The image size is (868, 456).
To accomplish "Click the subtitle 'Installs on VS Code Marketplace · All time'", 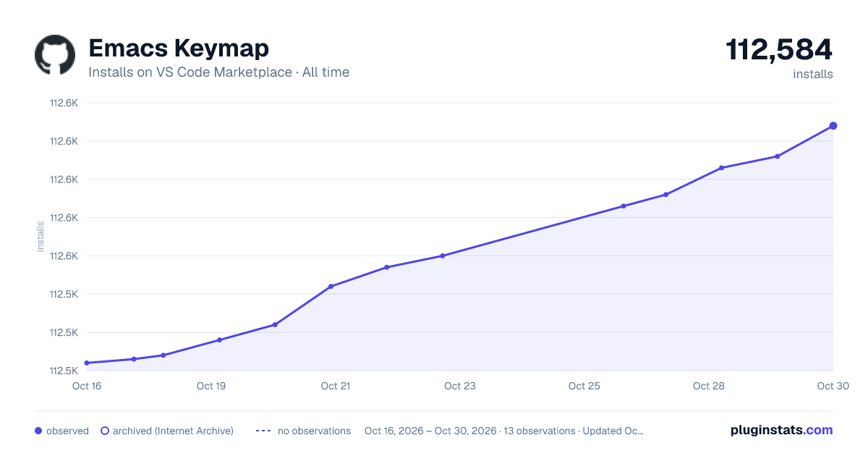I will (218, 72).
